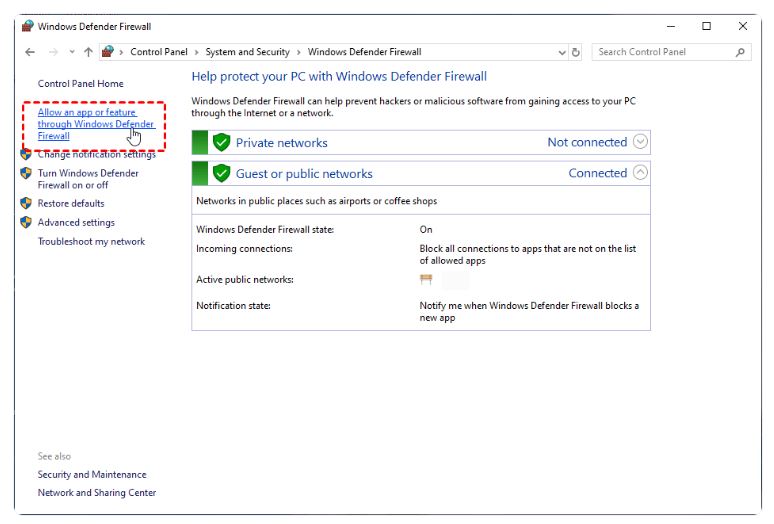The width and height of the screenshot is (774, 524).
Task: Click the address bar firewall icon
Action: click(x=108, y=51)
